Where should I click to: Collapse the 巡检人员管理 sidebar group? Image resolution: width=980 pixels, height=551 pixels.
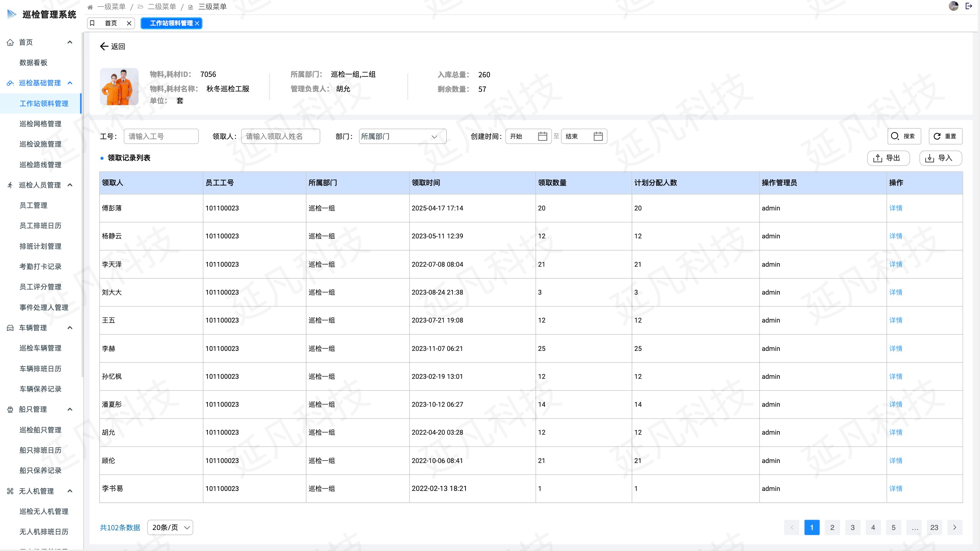70,185
